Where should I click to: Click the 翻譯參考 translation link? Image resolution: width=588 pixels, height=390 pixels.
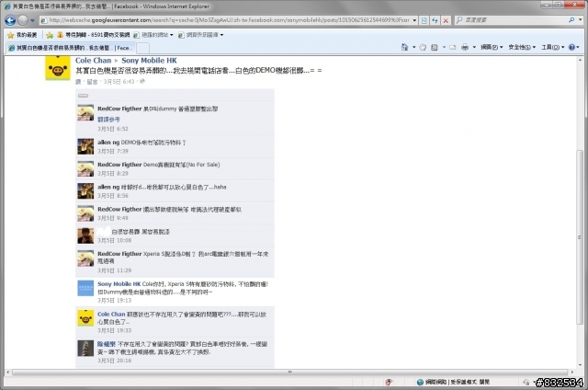coord(108,120)
